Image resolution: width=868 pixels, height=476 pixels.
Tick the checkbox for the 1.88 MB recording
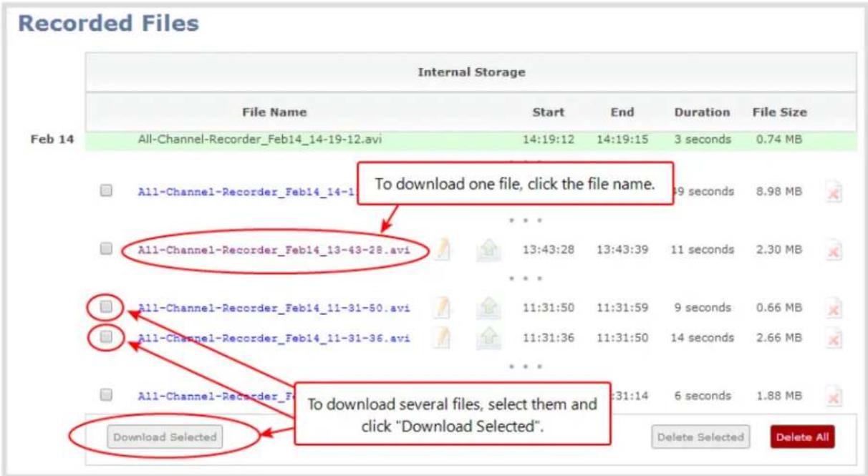pos(106,394)
